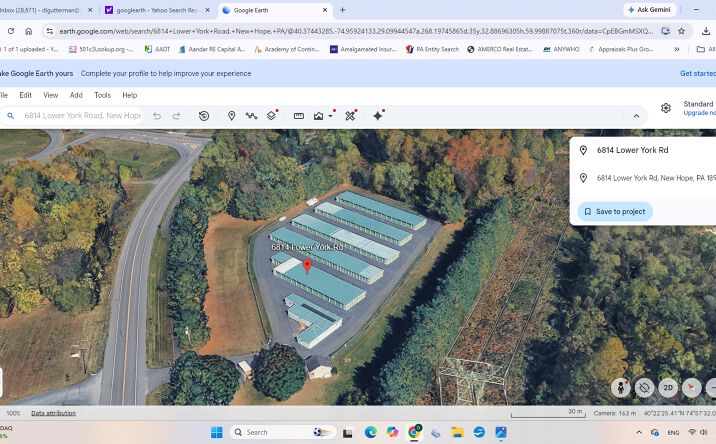Activate Street View pegman button

621,388
